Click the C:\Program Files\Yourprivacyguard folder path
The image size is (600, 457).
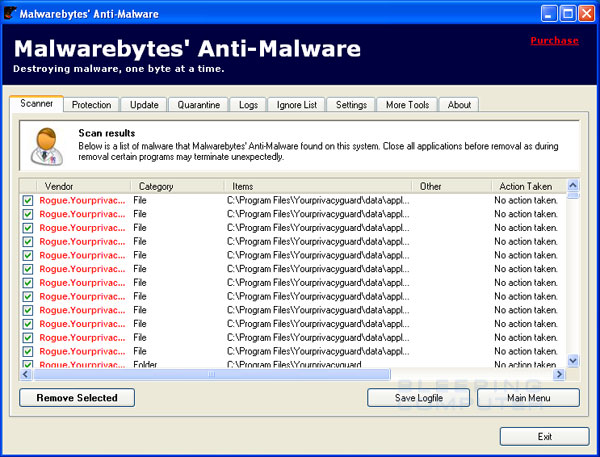coord(294,364)
